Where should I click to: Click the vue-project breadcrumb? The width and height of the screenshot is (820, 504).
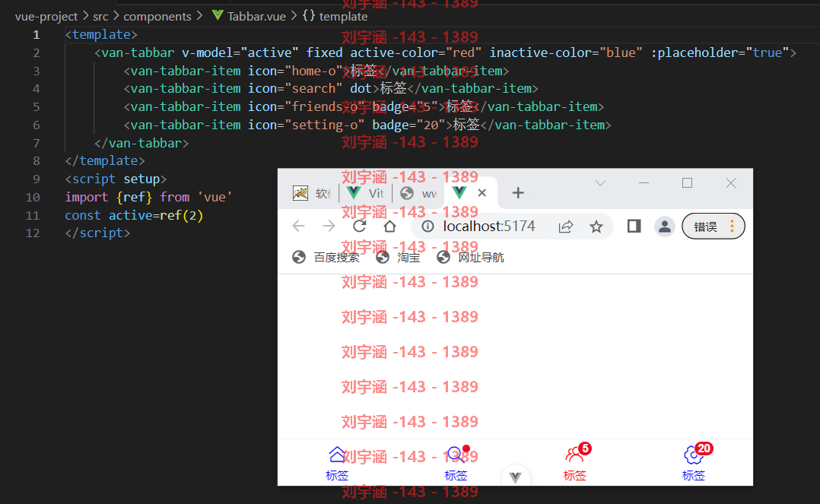coord(46,17)
